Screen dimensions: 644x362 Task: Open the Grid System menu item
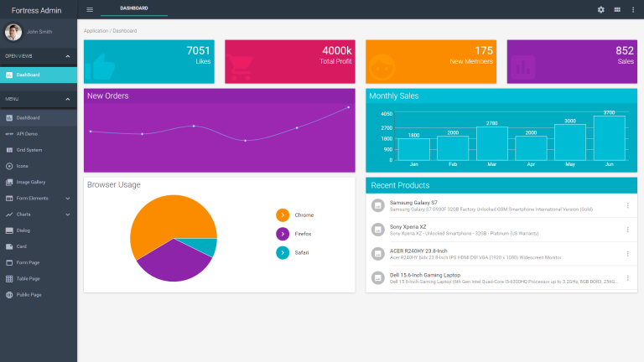29,150
